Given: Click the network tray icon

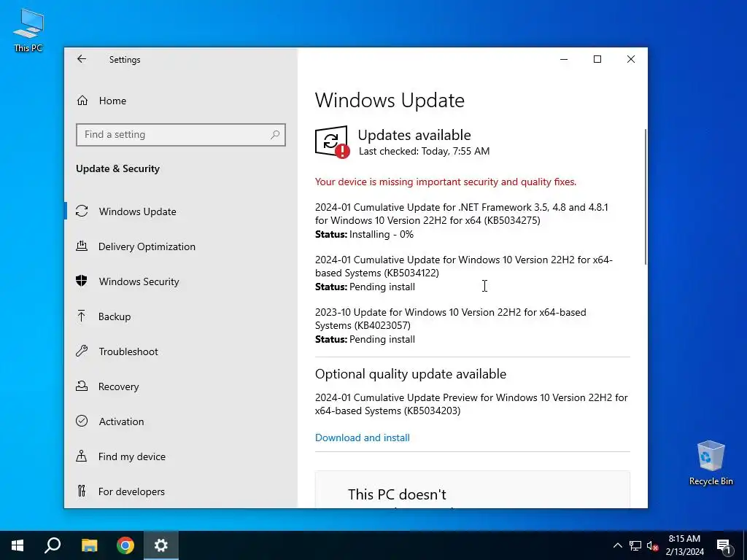Looking at the screenshot, I should (635, 545).
